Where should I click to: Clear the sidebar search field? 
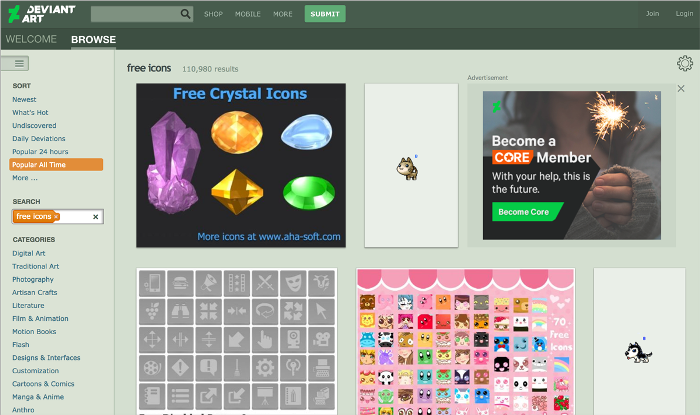pyautogui.click(x=96, y=216)
